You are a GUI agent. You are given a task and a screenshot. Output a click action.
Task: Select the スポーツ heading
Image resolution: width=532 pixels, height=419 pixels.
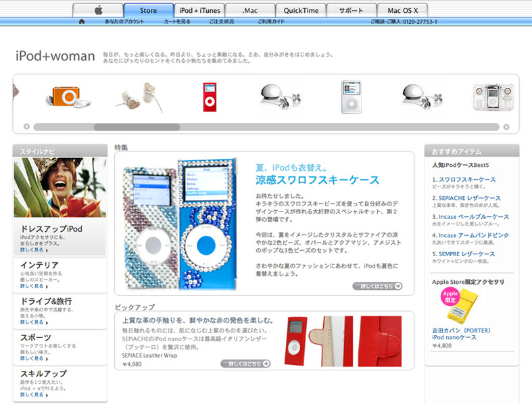(36, 338)
